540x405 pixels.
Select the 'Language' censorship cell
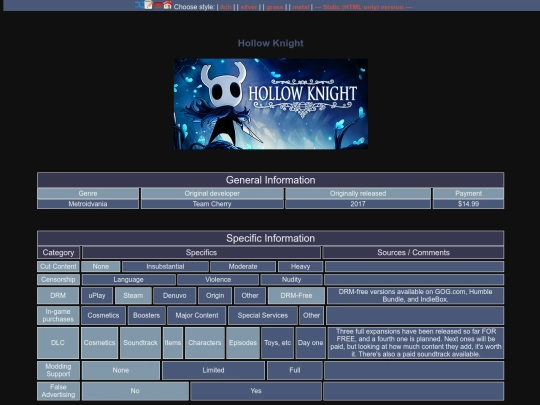point(128,279)
